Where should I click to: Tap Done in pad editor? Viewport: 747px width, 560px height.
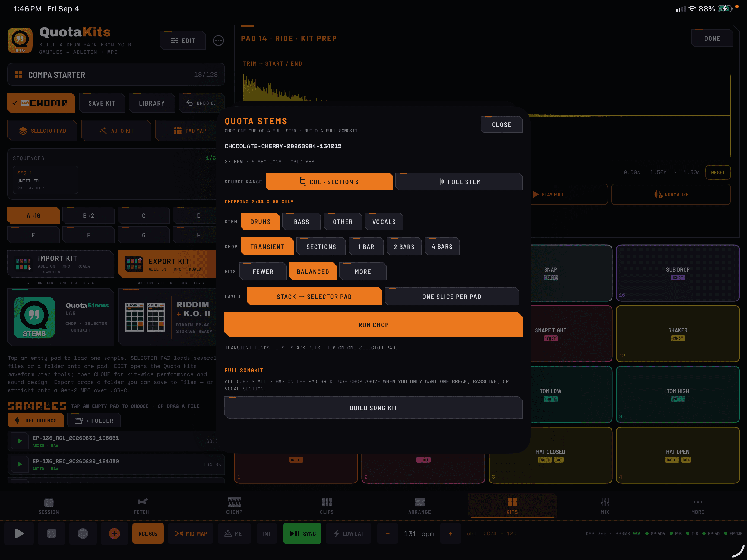pos(712,38)
